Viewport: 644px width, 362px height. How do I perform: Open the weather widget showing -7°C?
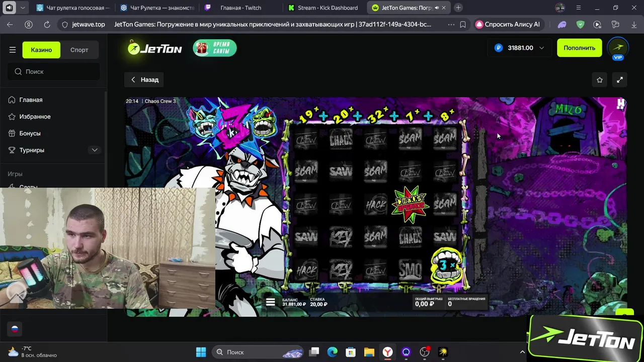(33, 351)
